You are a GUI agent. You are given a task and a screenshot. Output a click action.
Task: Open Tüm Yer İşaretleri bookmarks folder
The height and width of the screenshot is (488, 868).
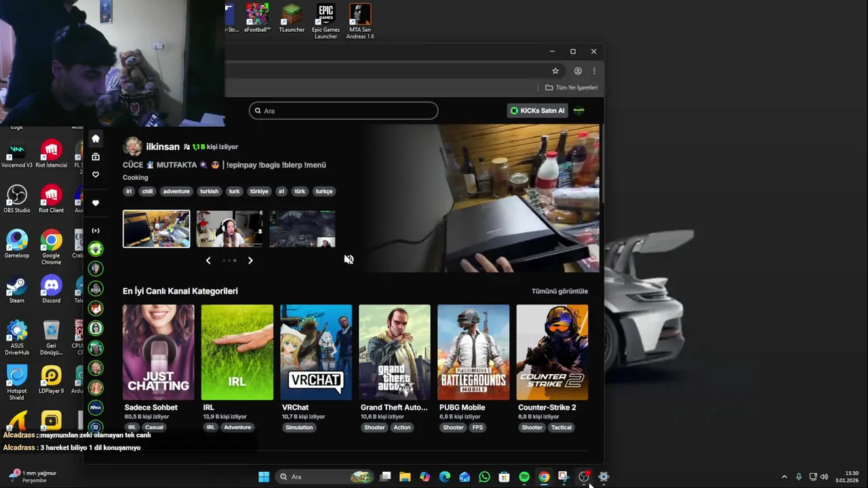coord(572,87)
